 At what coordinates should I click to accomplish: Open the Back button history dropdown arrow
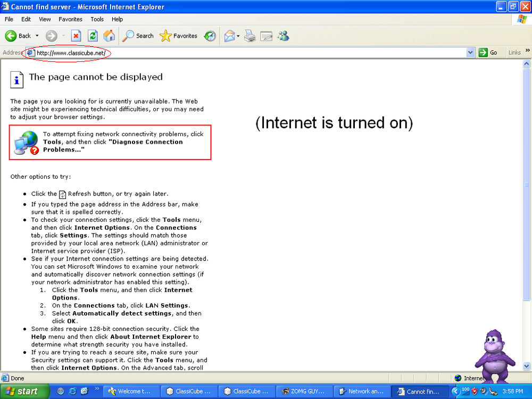click(37, 36)
